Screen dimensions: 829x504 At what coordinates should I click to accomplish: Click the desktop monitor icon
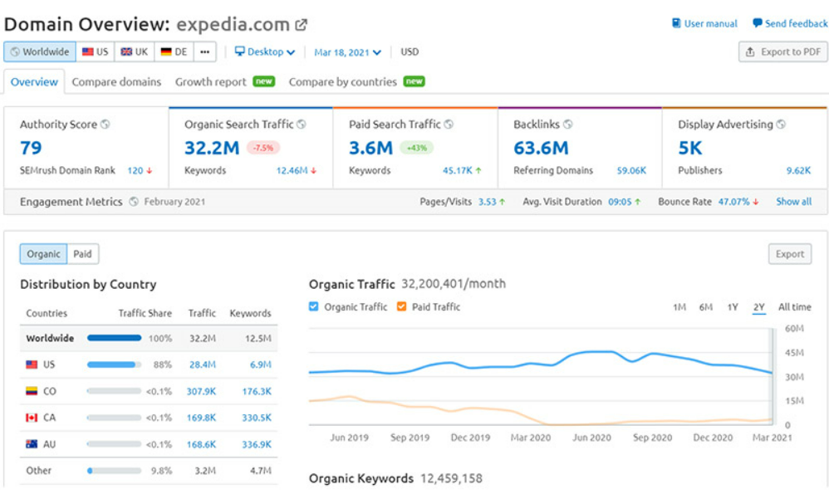[x=239, y=51]
